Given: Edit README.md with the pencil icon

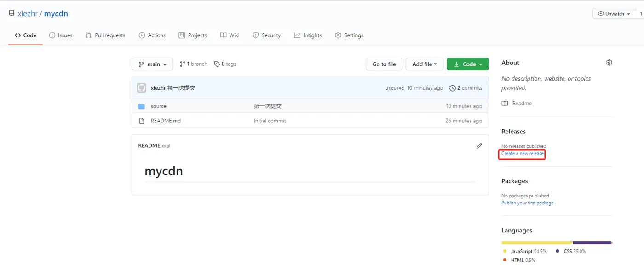Looking at the screenshot, I should pyautogui.click(x=479, y=145).
